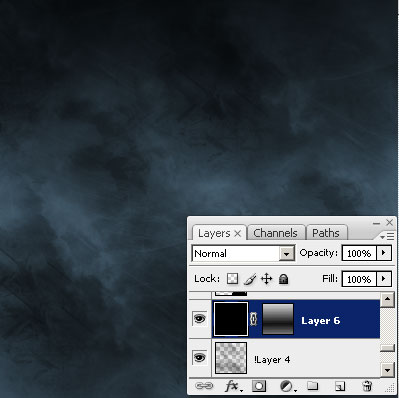Close the Layers panel window

click(389, 222)
